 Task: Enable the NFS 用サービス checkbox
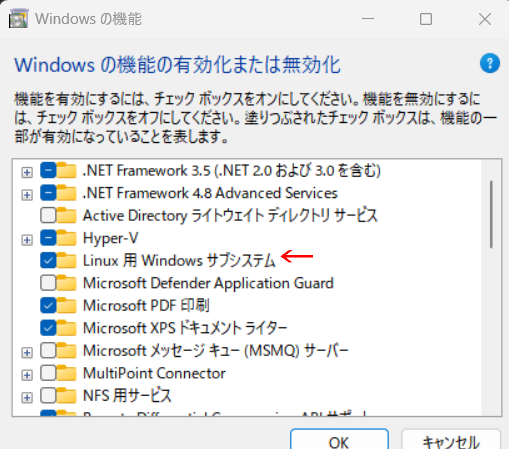tap(48, 396)
